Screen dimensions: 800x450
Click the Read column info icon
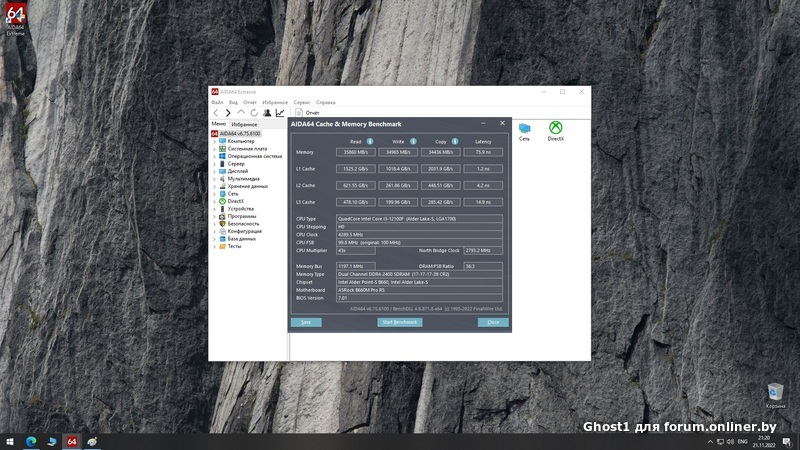pos(370,141)
